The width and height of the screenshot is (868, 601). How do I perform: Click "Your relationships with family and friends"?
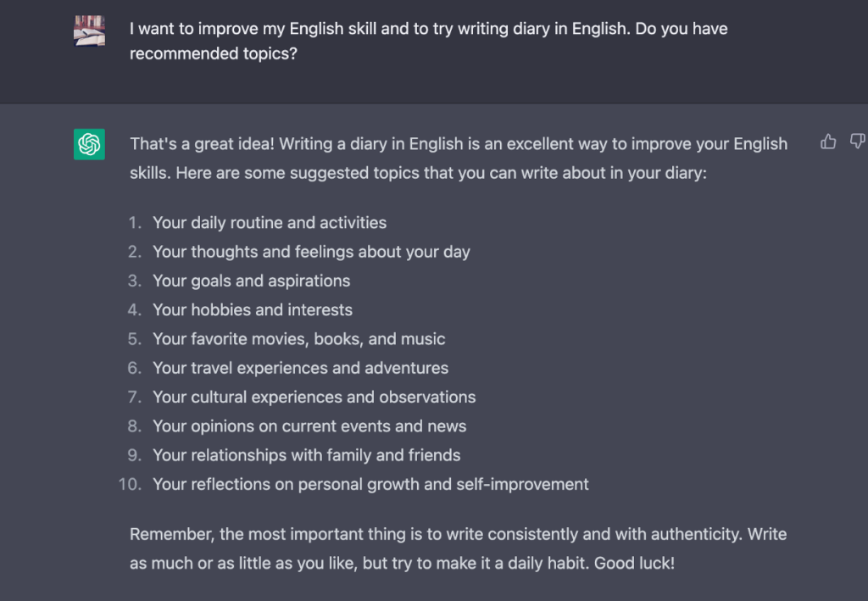306,455
